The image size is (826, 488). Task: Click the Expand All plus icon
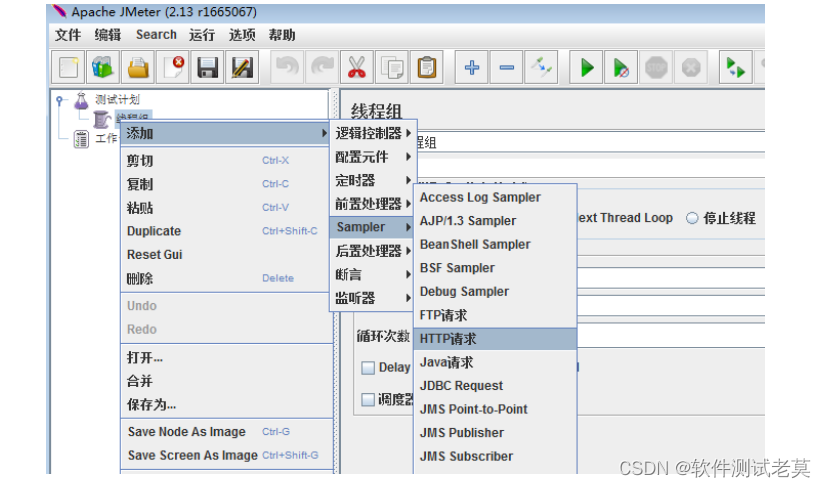[x=472, y=67]
